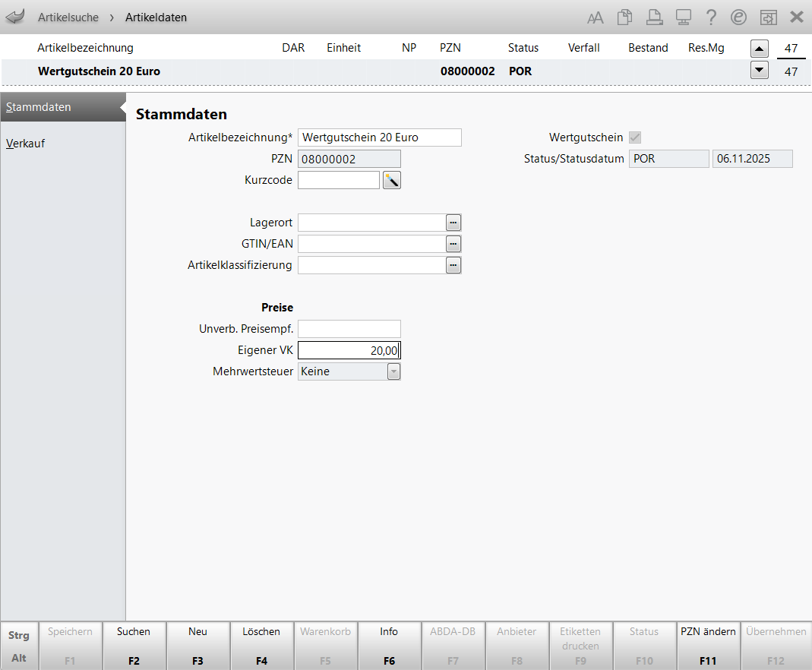Image resolution: width=812 pixels, height=670 pixels.
Task: Open help via question mark icon
Action: (711, 17)
